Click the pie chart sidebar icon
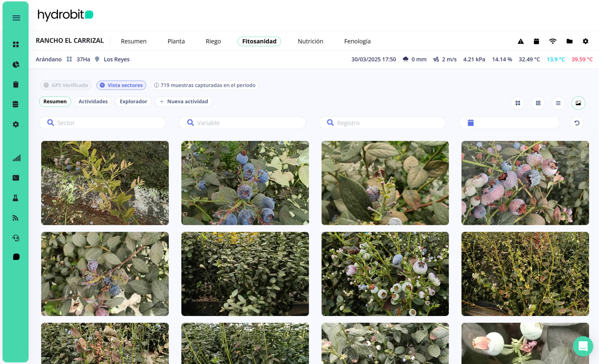The width and height of the screenshot is (599, 364). (x=16, y=64)
